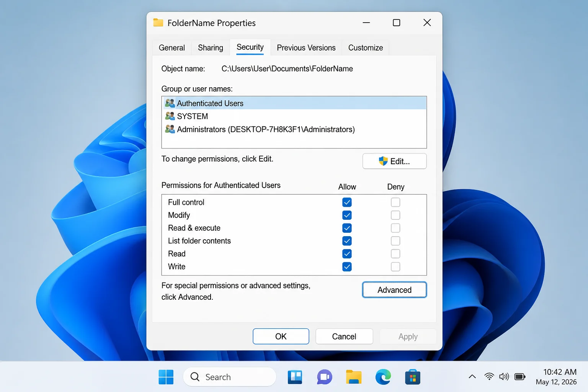
Task: Open Microsoft Store from the taskbar
Action: (x=413, y=377)
